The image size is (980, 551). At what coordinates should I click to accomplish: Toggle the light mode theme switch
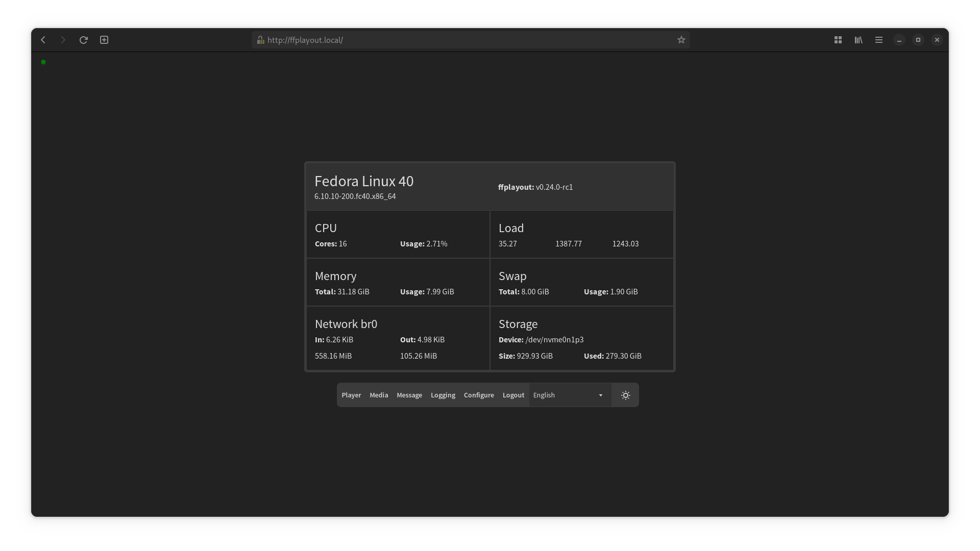(625, 395)
